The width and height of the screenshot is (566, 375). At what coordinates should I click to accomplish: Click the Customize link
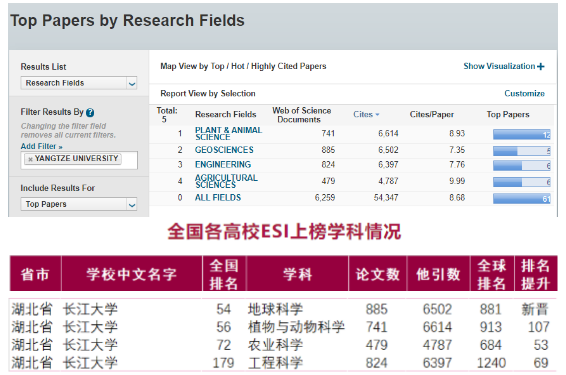pos(524,93)
